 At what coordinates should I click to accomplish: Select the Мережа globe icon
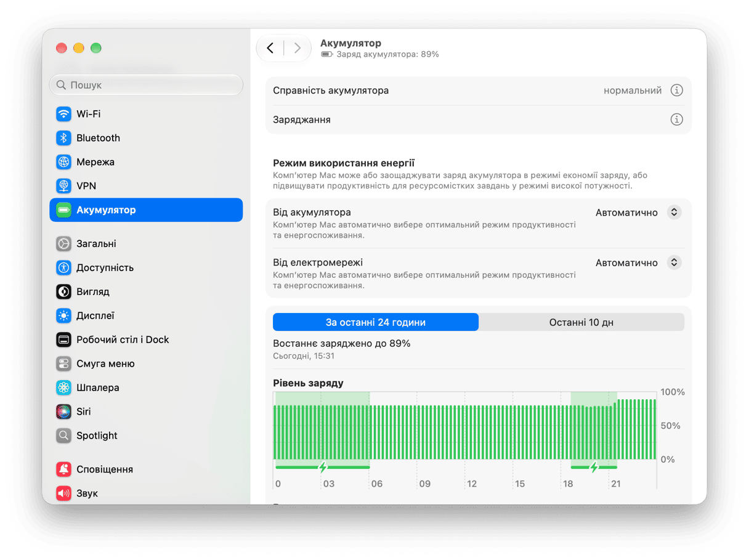tap(63, 162)
